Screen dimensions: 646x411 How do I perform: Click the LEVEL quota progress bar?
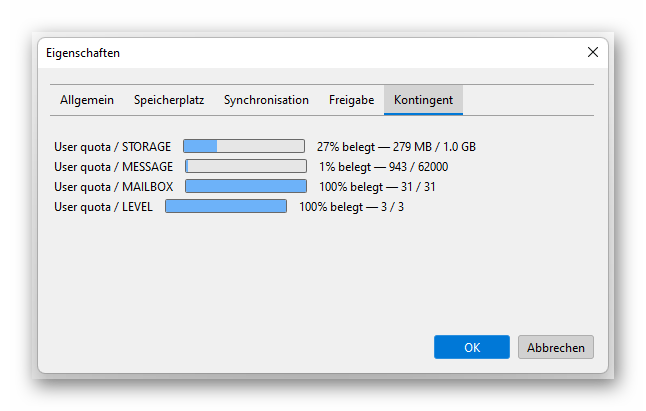point(226,206)
